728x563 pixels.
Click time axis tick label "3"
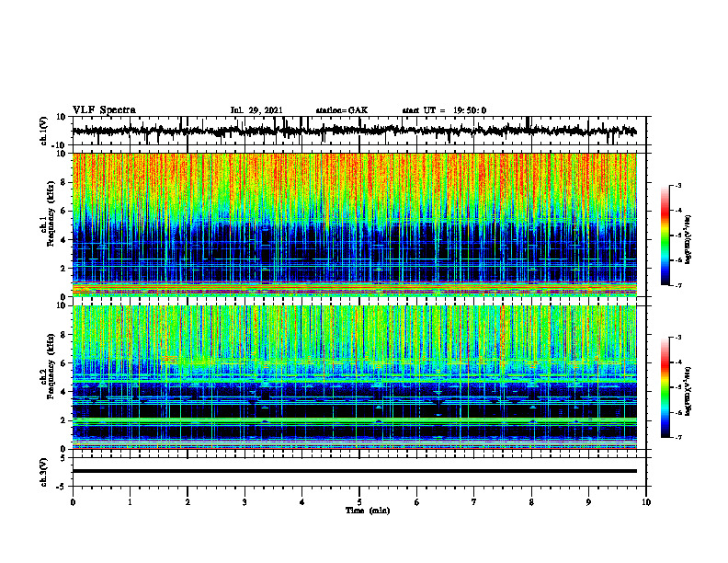(x=245, y=502)
